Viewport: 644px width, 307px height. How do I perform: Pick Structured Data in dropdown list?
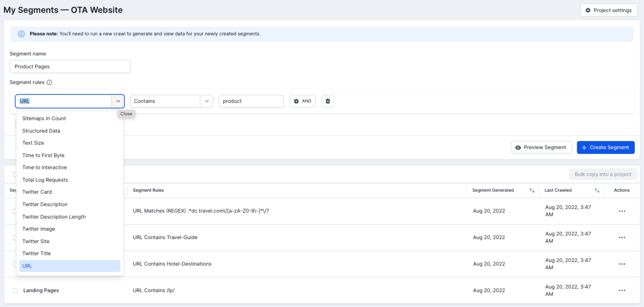tap(41, 131)
